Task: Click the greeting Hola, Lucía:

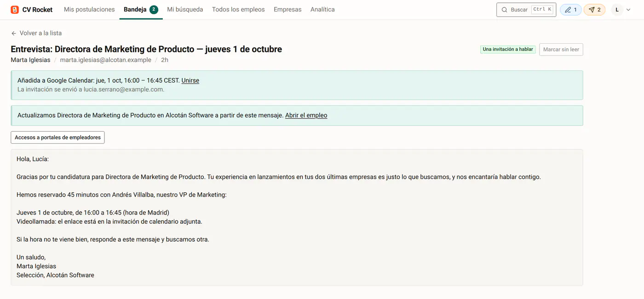Action: pos(33,159)
